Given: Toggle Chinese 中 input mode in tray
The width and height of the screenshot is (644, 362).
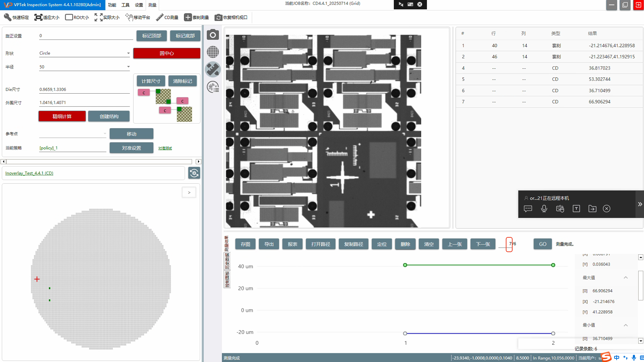Looking at the screenshot, I should pos(617,358).
